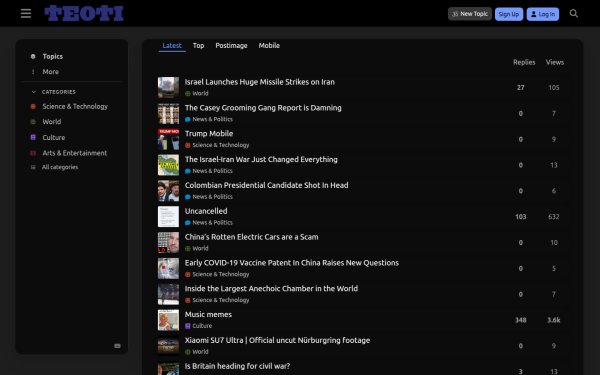Screen dimensions: 600x375
Task: Click the Colombian Presidential Candidate thumbnail
Action: [168, 191]
